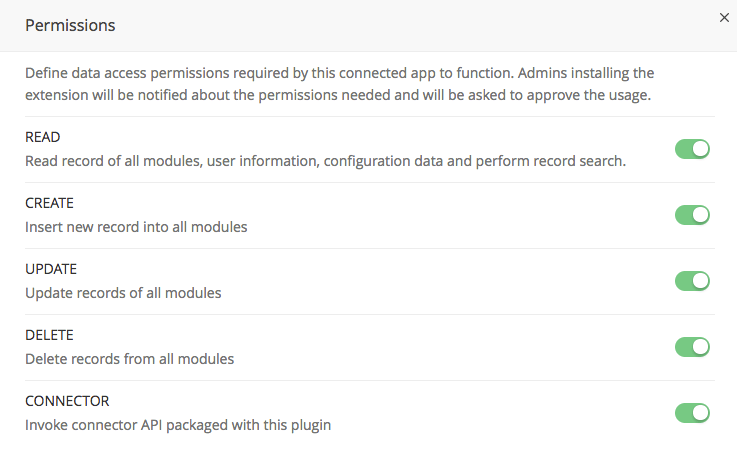This screenshot has height=474, width=737.
Task: Toggle the UPDATE permission switch
Action: [692, 281]
